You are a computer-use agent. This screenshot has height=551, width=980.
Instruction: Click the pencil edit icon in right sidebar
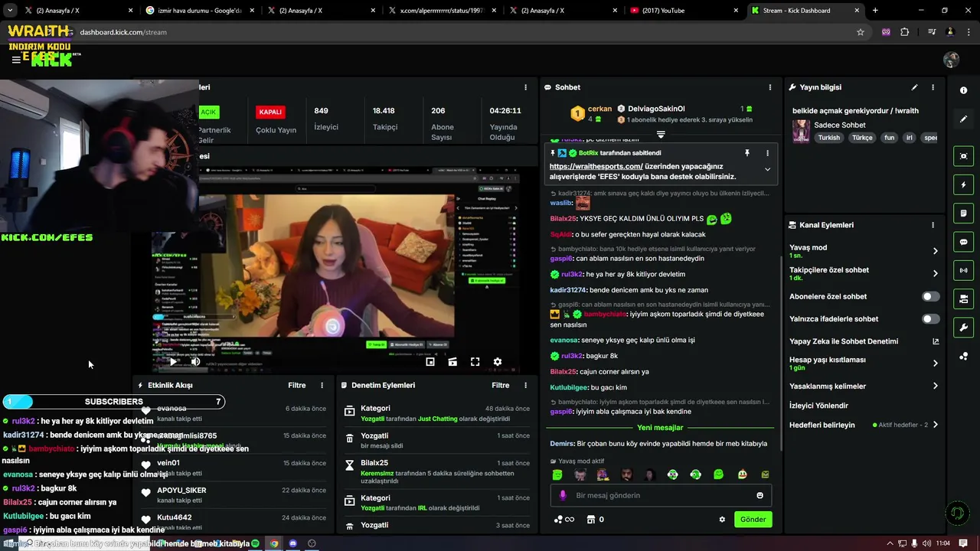pos(963,119)
